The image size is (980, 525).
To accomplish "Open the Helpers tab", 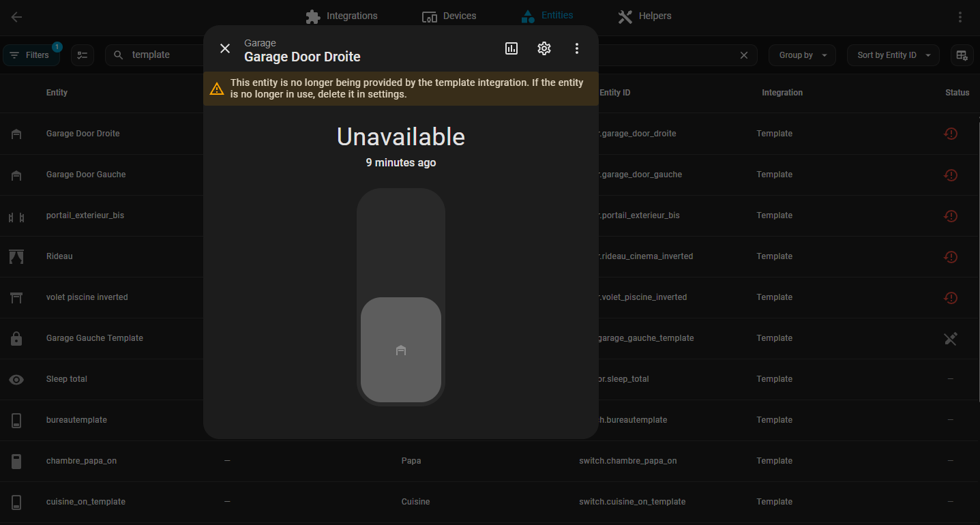I will pyautogui.click(x=644, y=16).
